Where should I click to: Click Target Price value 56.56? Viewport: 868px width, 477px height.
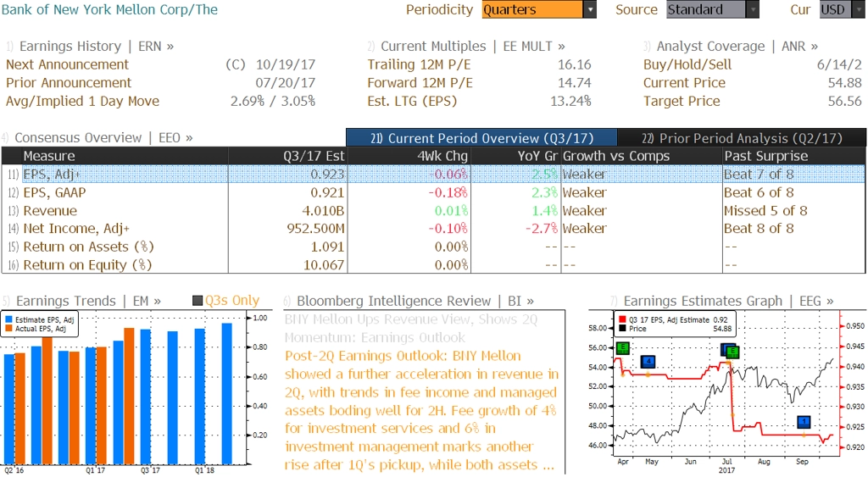(845, 102)
